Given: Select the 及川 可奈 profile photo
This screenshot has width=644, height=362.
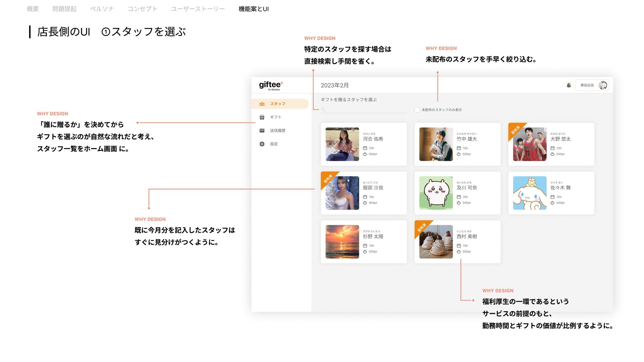Looking at the screenshot, I should [x=436, y=193].
